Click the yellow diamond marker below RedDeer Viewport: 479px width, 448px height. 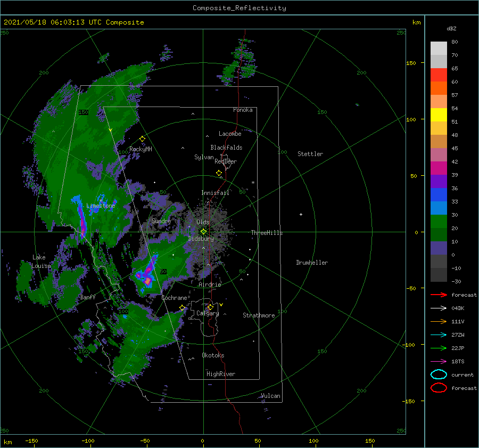point(219,173)
